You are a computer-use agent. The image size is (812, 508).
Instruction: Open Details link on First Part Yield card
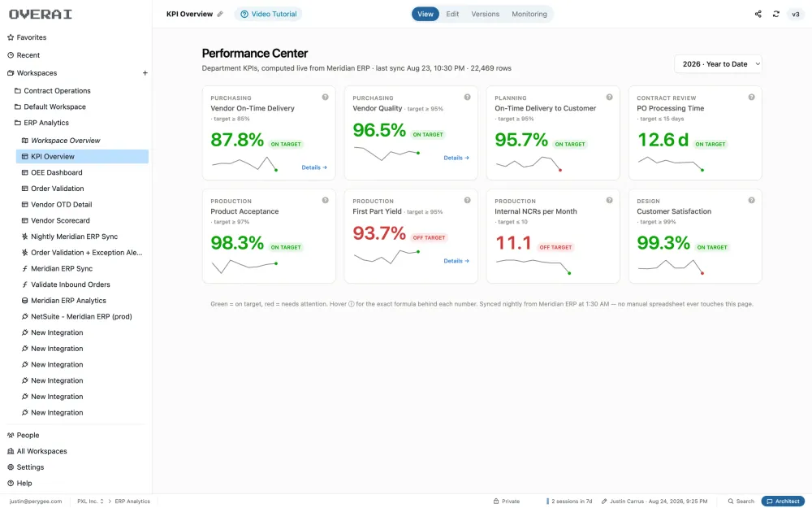(456, 261)
